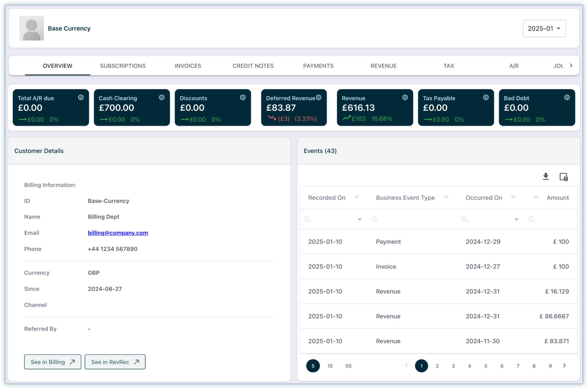Click the See in Billing button
This screenshot has height=389, width=588.
pos(53,362)
